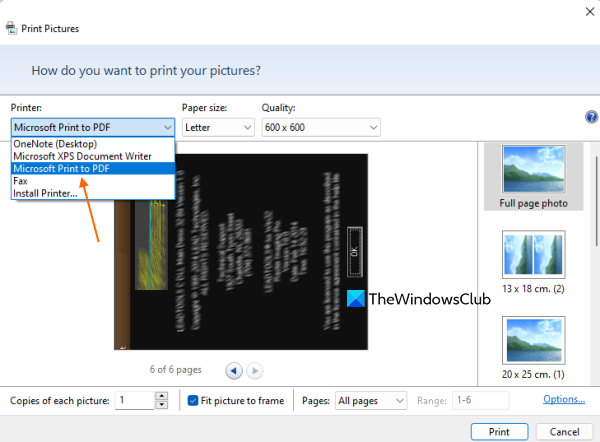
Task: Select Install Printer... option
Action: pos(93,193)
